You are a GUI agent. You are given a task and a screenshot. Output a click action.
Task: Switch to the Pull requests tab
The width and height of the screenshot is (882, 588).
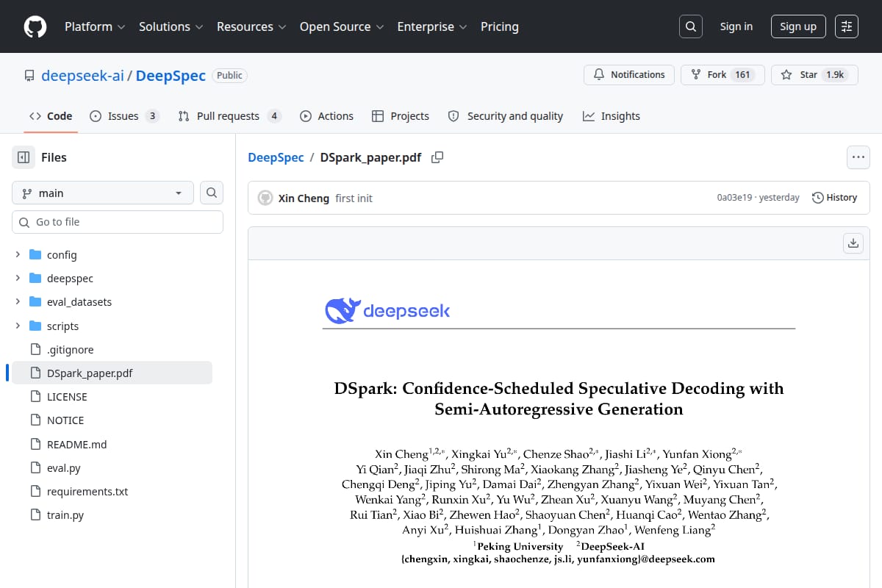(229, 116)
